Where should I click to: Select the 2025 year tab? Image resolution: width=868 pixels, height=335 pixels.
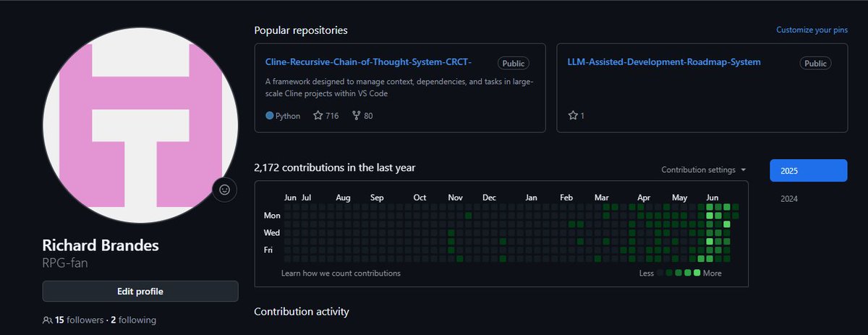click(x=808, y=170)
